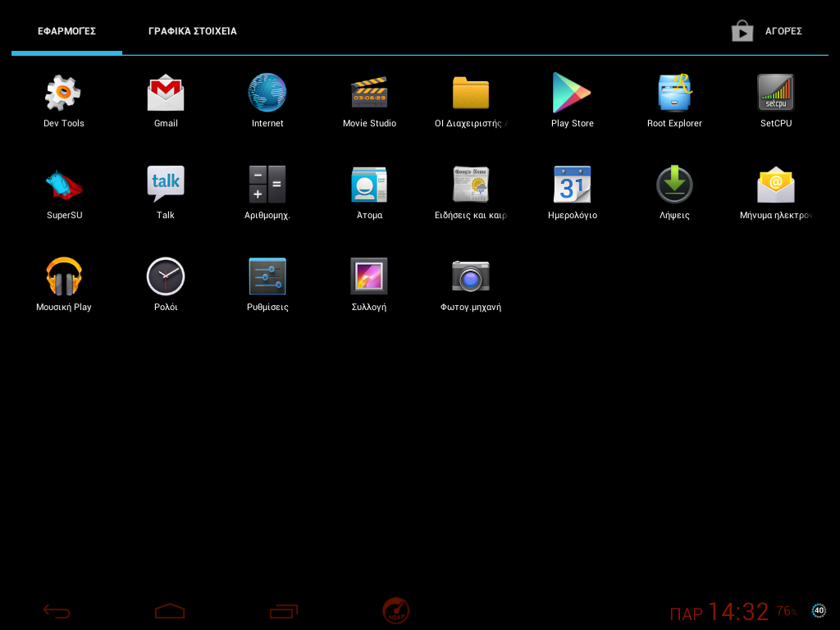Open the Talk chat app
Viewport: 840px width, 630px height.
(166, 185)
